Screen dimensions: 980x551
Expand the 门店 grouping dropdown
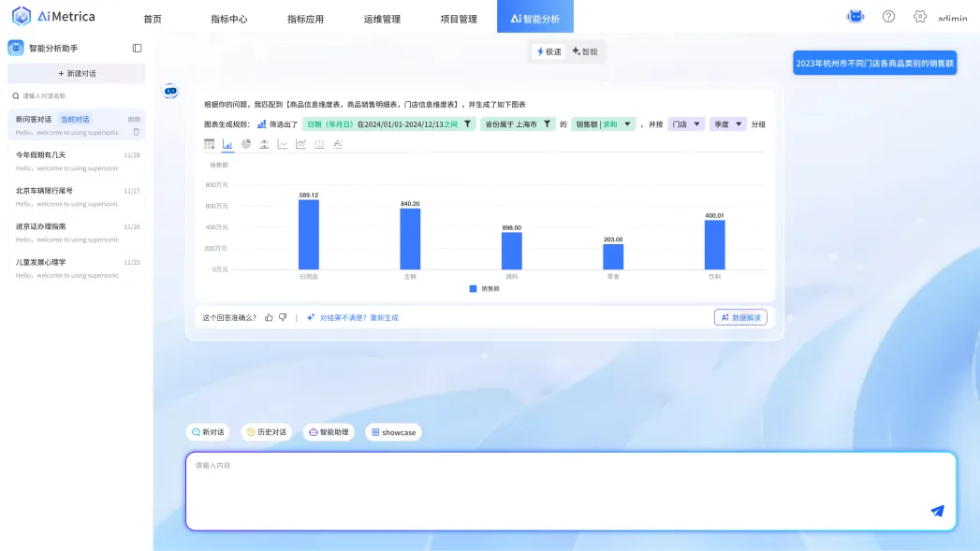[x=686, y=123]
